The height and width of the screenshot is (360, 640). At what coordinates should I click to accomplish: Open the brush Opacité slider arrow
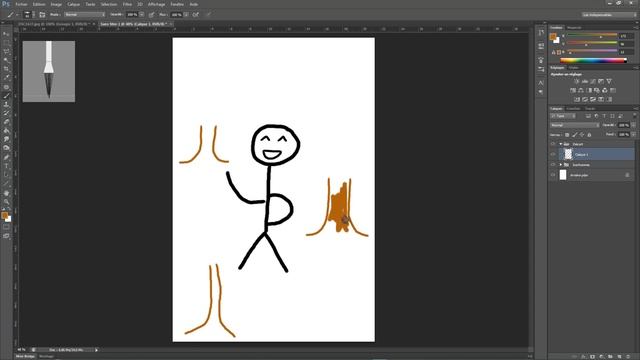[142, 15]
